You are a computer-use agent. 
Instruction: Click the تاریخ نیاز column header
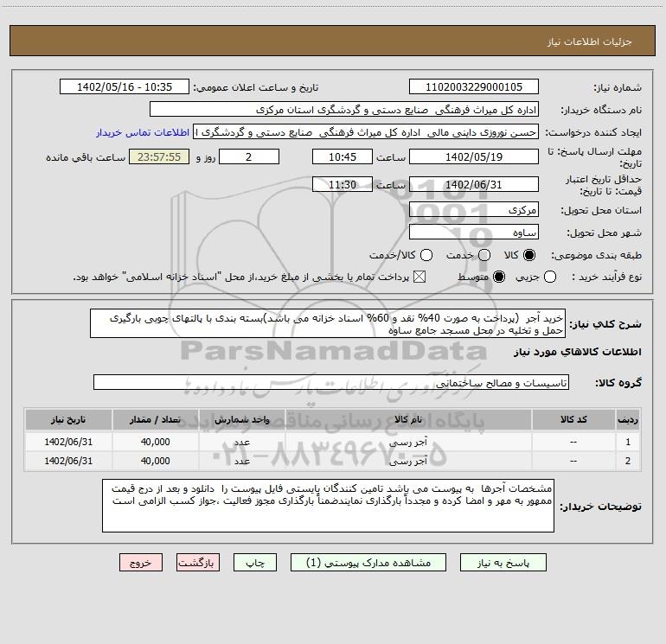68,419
